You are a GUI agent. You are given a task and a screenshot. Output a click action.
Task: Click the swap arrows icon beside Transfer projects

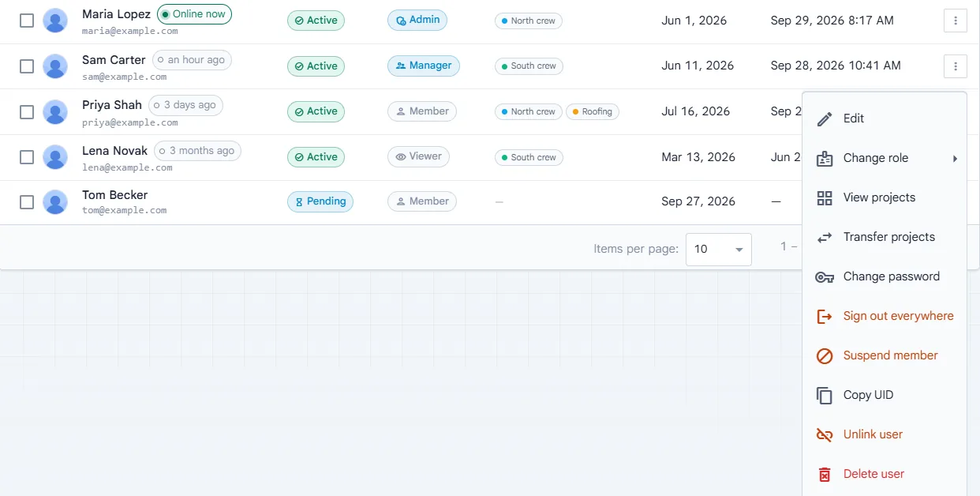(x=825, y=237)
